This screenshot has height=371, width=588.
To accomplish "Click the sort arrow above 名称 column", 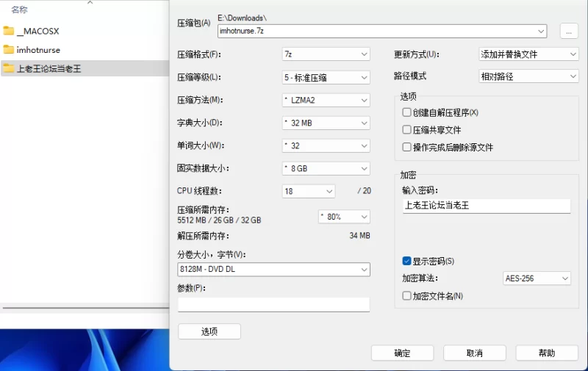I will [x=90, y=3].
